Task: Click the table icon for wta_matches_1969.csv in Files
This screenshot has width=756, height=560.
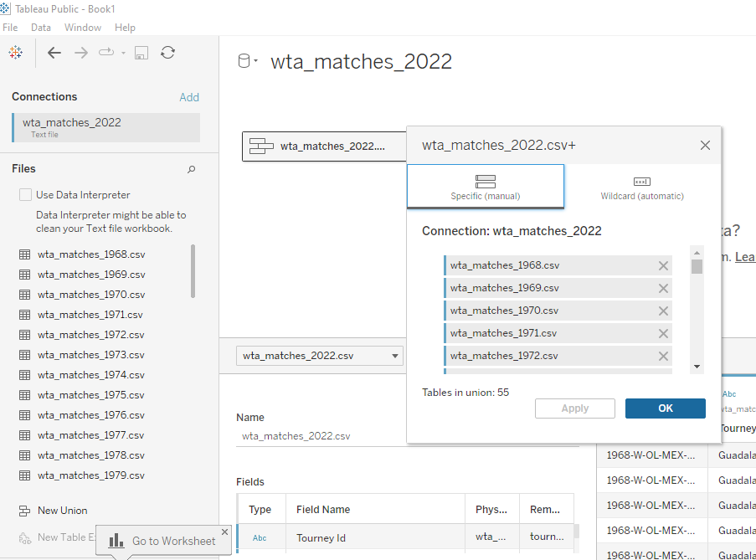Action: [24, 275]
